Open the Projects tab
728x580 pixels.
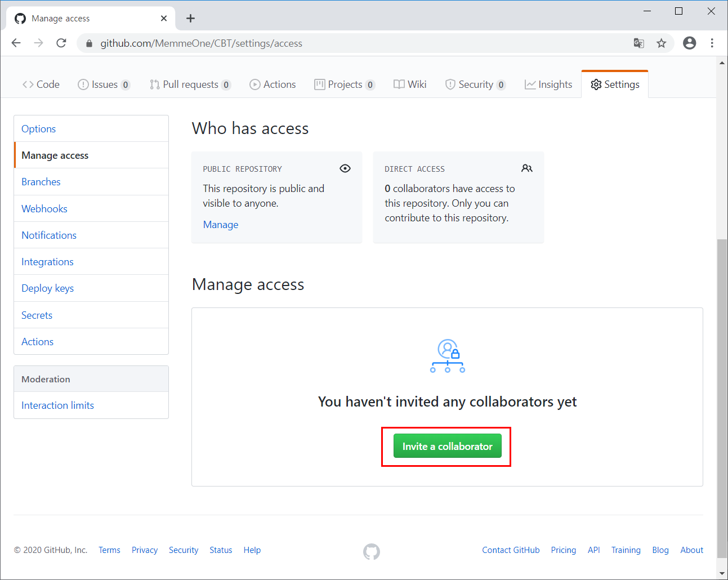(345, 84)
